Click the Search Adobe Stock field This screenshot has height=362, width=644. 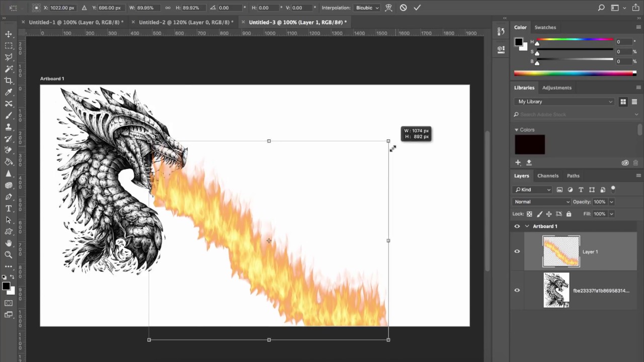tap(576, 115)
